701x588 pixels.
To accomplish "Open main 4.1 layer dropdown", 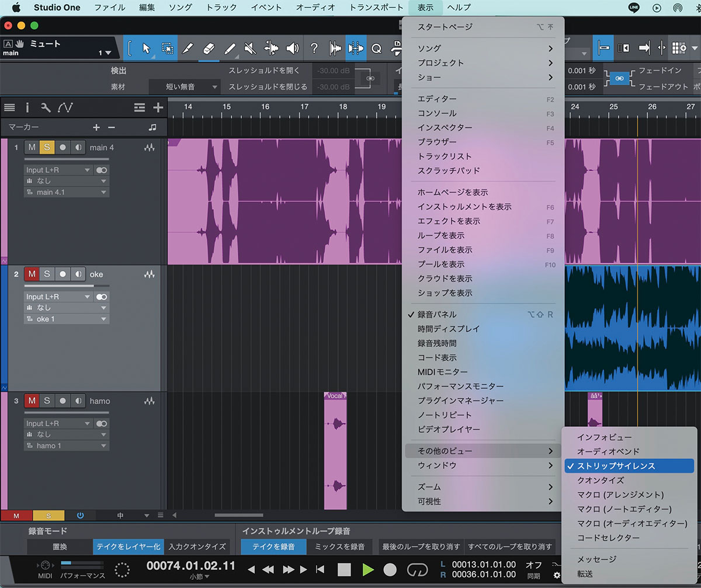I will click(x=67, y=192).
